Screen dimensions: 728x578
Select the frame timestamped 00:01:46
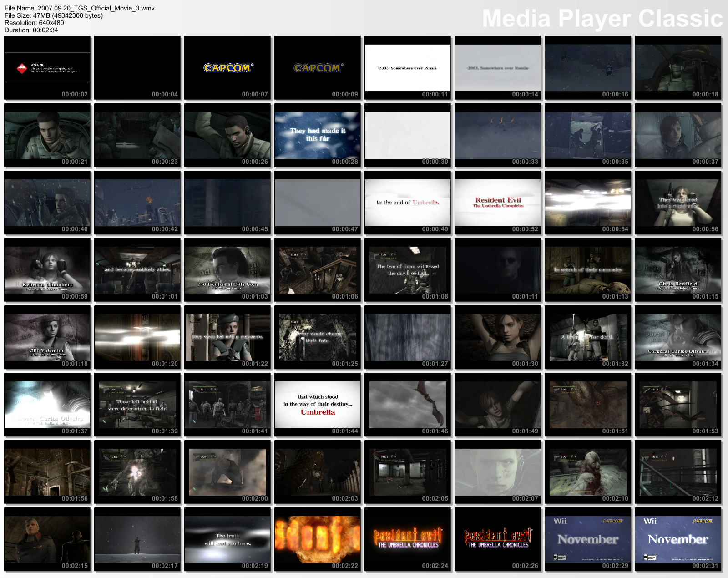pyautogui.click(x=408, y=405)
